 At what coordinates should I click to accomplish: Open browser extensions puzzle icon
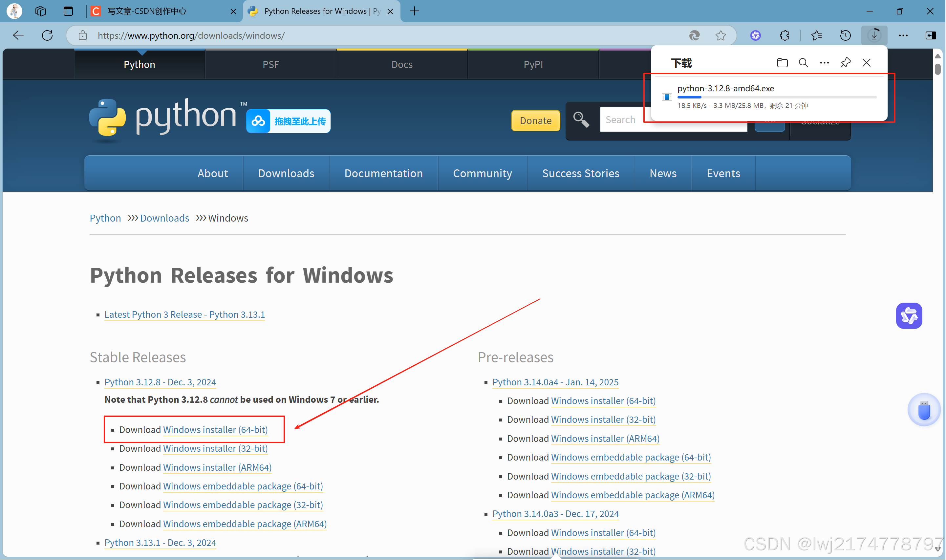coord(784,35)
